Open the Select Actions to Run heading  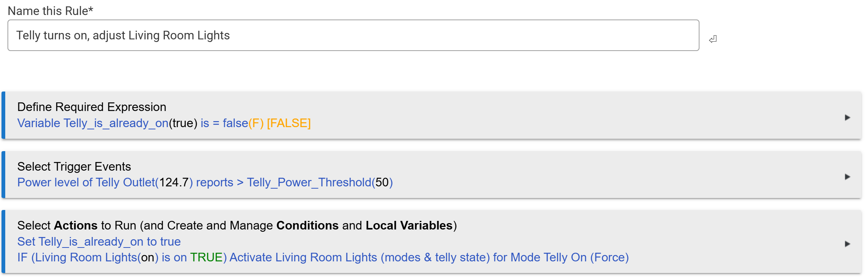[x=237, y=225]
